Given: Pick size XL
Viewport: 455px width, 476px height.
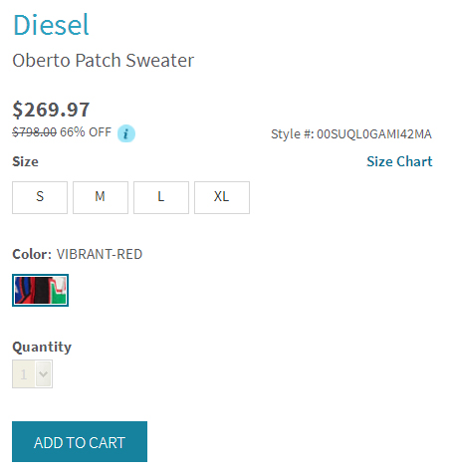Looking at the screenshot, I should [x=222, y=197].
